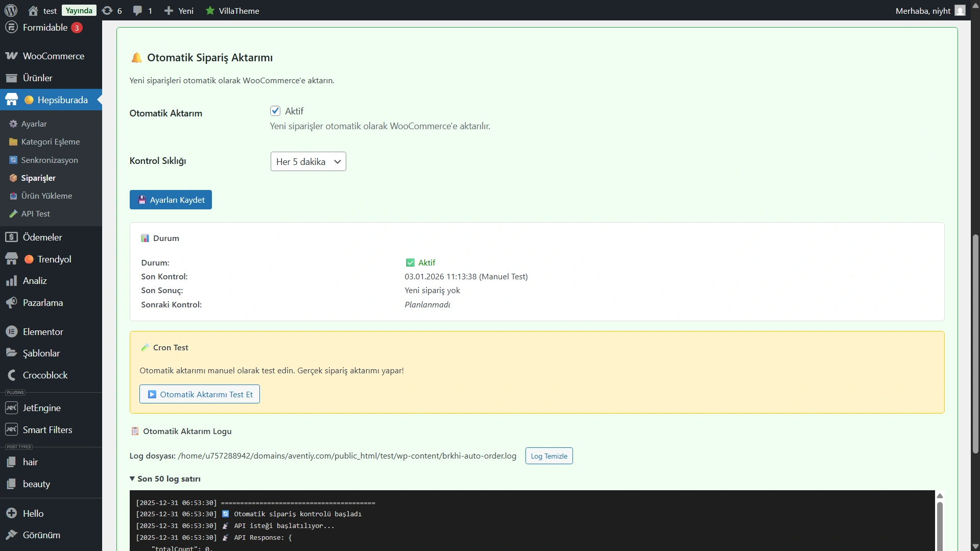This screenshot has height=551, width=980.
Task: Open the updates icon in admin bar
Action: (107, 11)
